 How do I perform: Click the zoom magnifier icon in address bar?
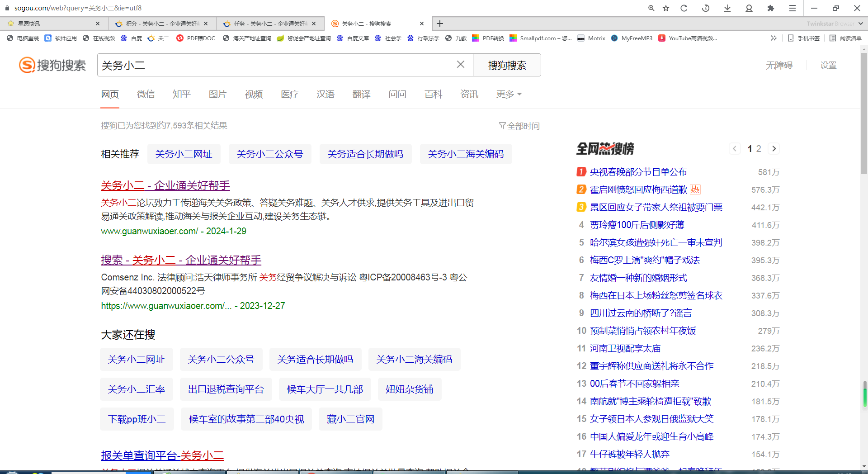tap(651, 8)
